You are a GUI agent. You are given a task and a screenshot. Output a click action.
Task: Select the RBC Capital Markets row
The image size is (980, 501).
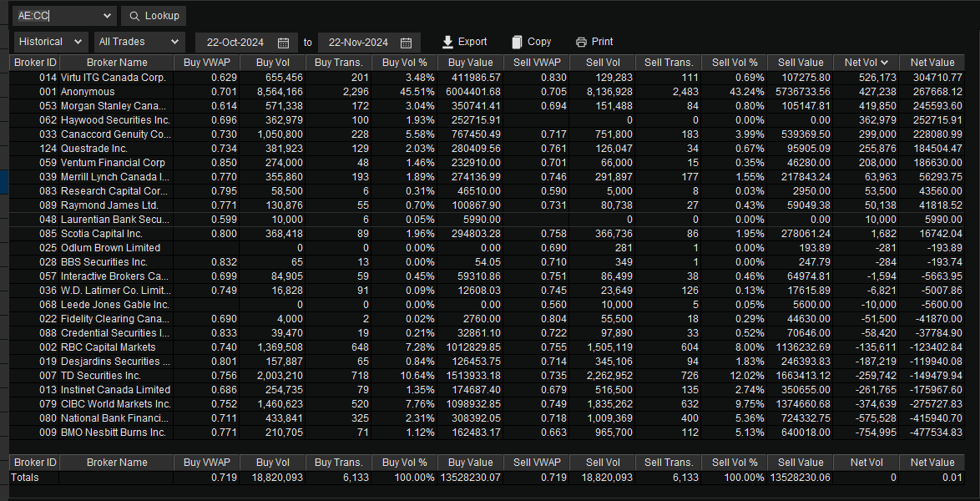[487, 347]
